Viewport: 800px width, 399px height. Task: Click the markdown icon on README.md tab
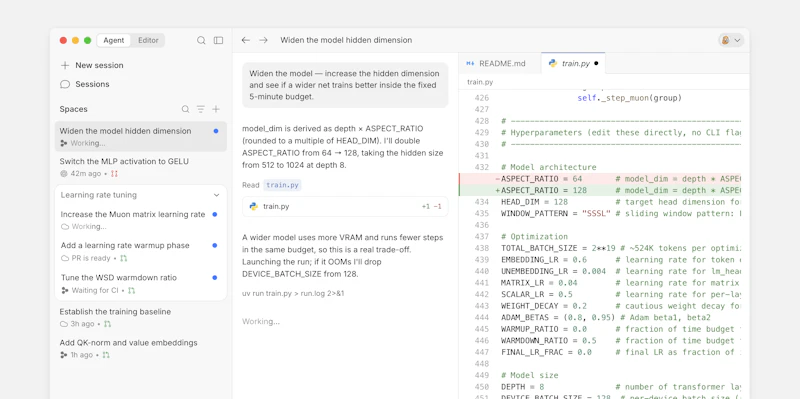pos(470,64)
